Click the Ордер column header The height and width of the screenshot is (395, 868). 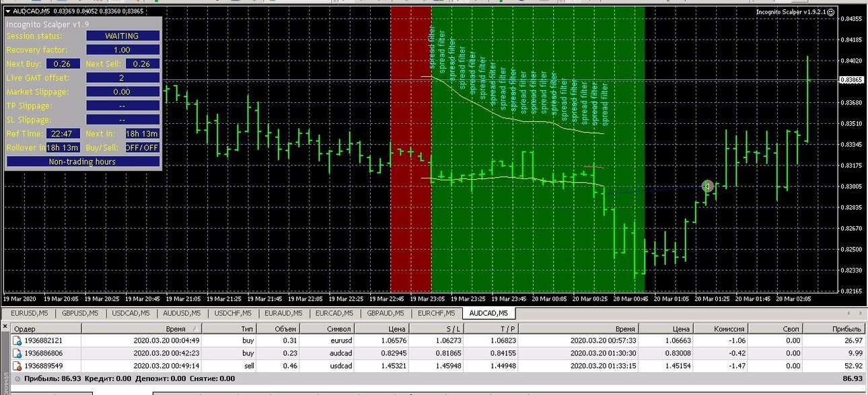46,329
